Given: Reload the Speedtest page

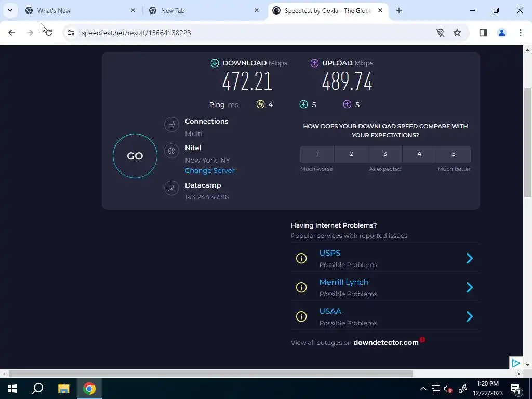Looking at the screenshot, I should point(48,33).
